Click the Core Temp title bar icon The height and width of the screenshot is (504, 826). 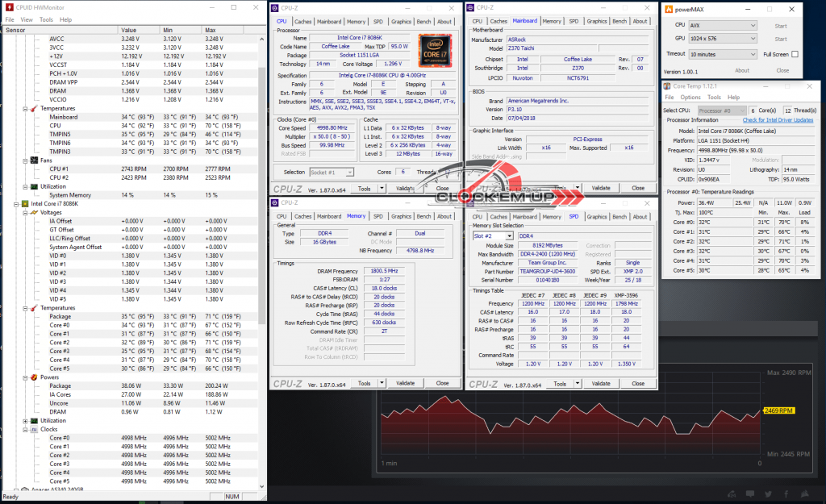(667, 85)
